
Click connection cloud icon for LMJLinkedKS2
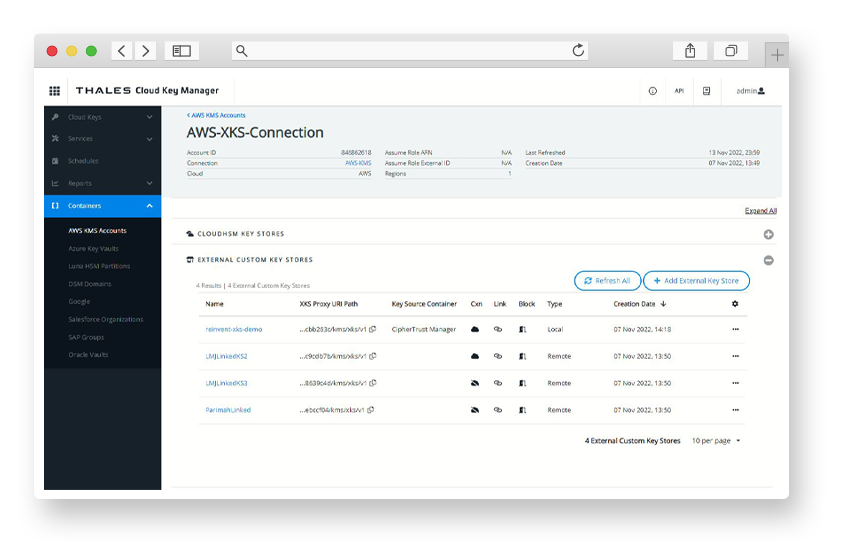click(x=475, y=357)
